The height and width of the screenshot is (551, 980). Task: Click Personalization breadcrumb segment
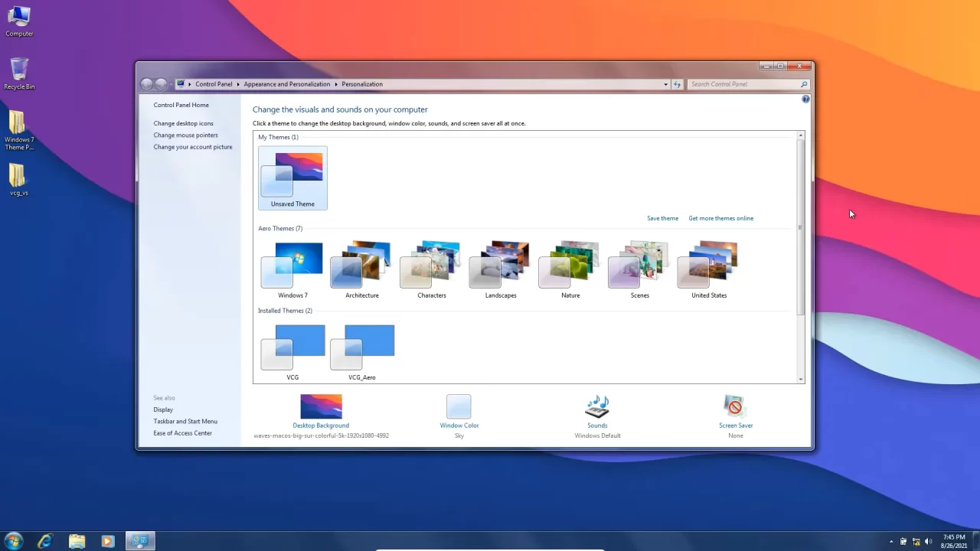362,84
